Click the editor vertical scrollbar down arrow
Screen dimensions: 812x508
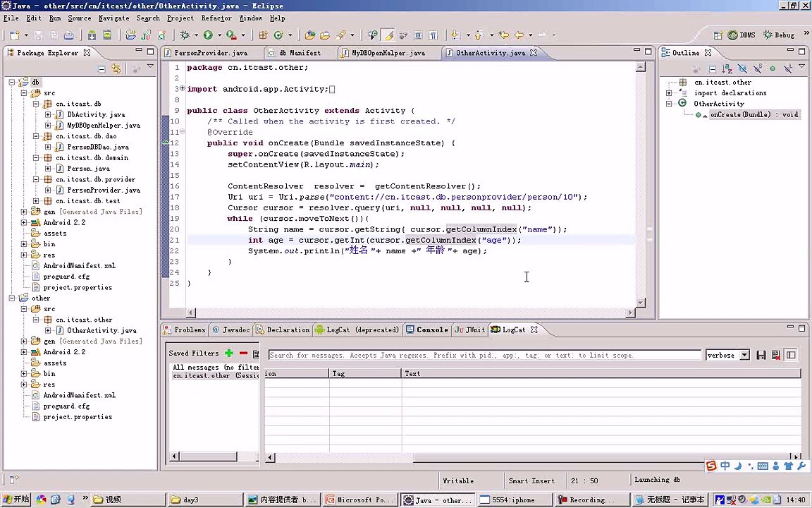pos(641,303)
